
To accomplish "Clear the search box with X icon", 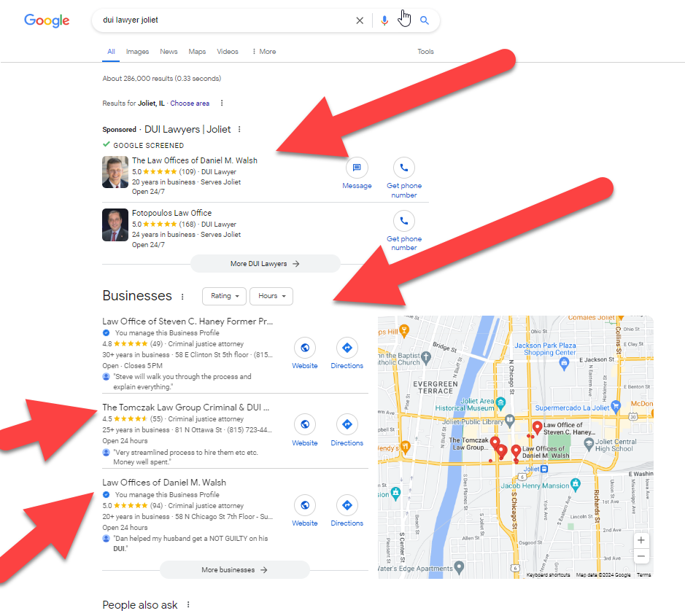I will coord(360,20).
